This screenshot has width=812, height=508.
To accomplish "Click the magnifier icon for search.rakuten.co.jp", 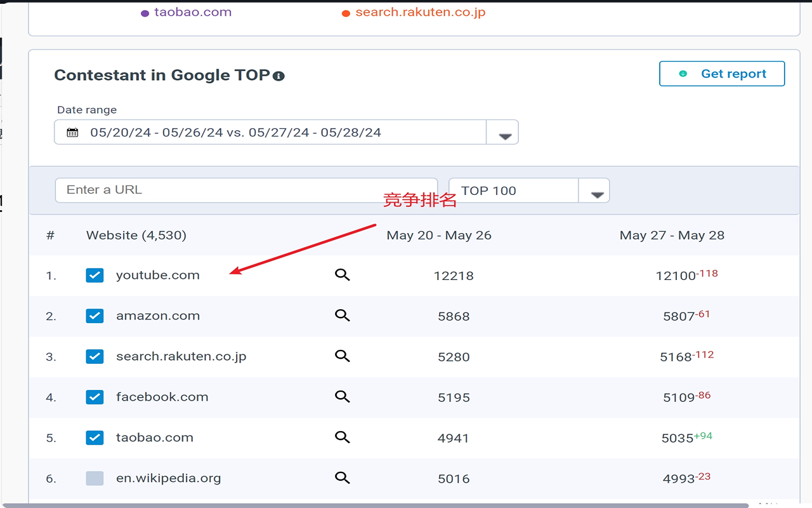I will tap(343, 356).
